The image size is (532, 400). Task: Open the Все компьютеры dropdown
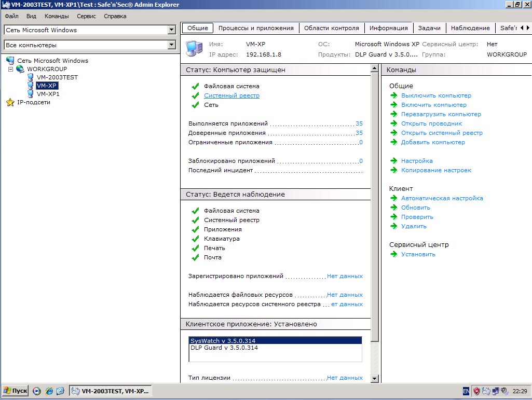pyautogui.click(x=172, y=45)
